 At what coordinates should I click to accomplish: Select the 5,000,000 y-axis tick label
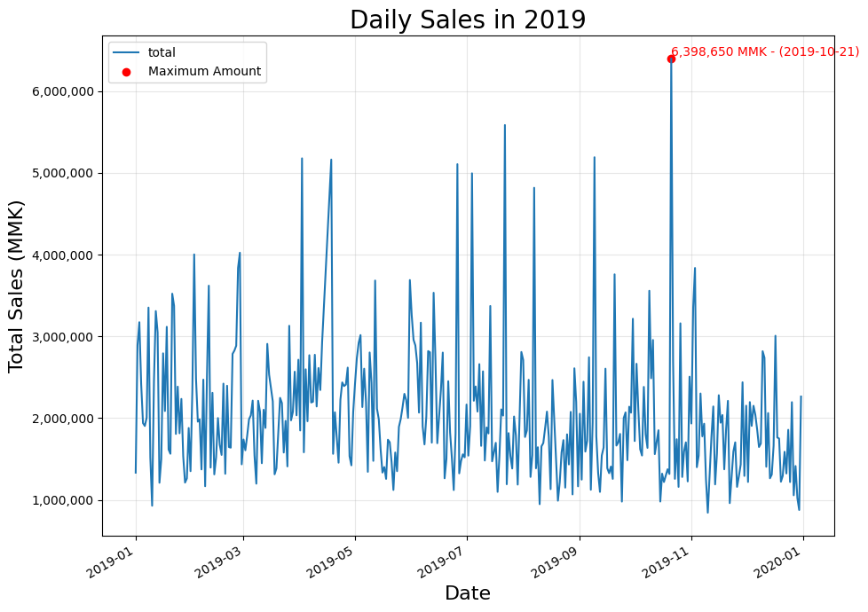tap(63, 174)
